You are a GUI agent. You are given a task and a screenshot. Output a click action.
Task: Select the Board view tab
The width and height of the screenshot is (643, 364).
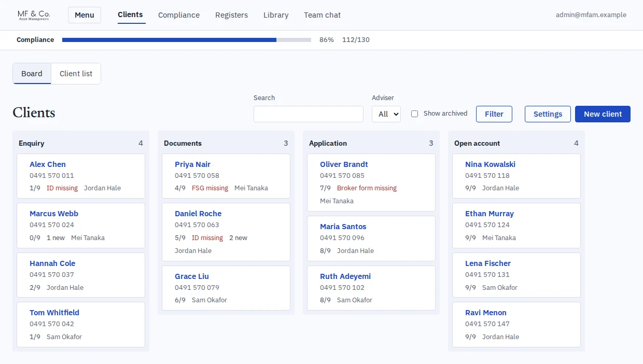(32, 74)
